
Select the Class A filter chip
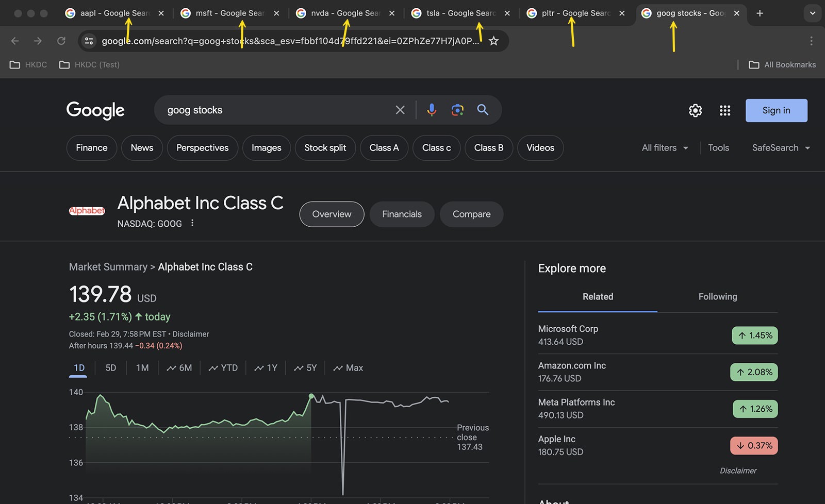click(384, 148)
